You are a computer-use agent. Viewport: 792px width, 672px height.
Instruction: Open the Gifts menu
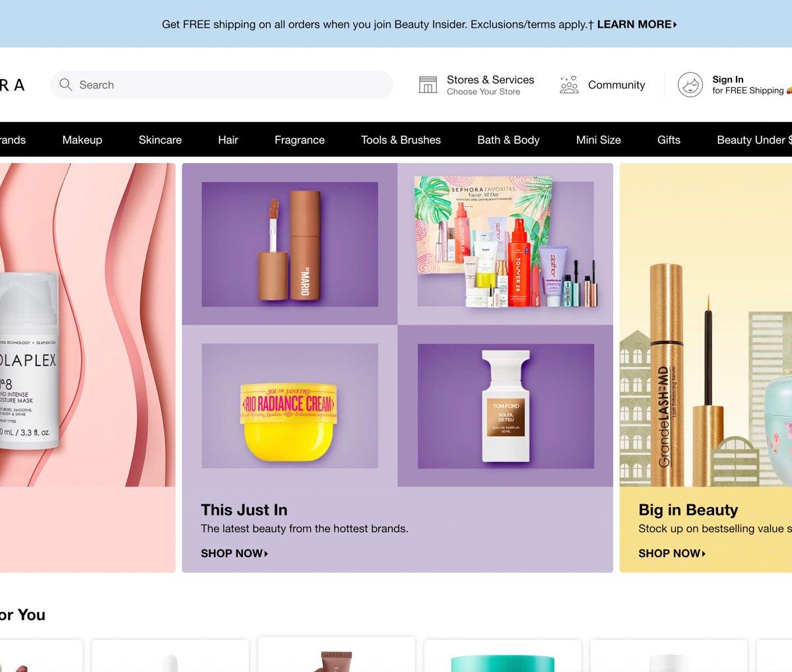[x=669, y=140]
